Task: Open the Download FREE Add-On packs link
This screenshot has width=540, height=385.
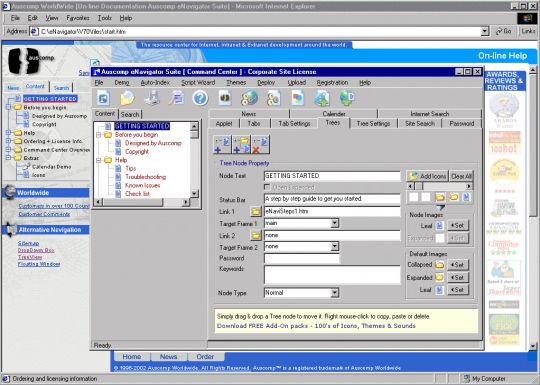Action: (316, 326)
